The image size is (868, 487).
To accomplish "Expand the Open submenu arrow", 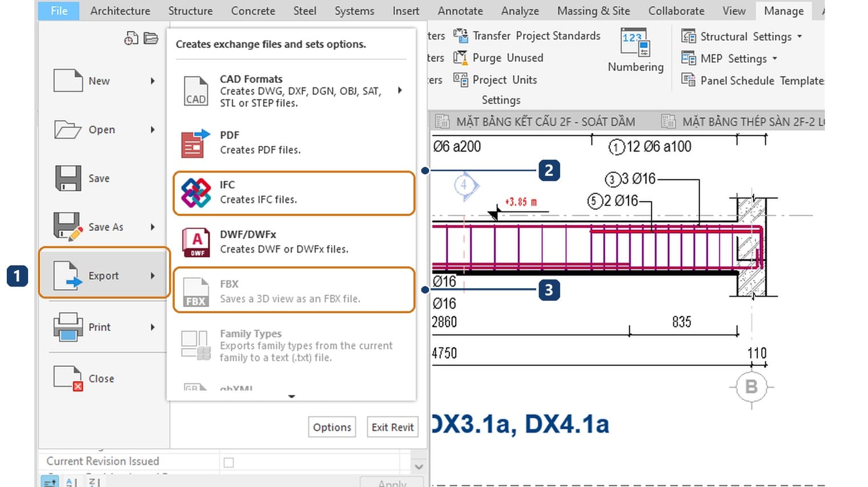I will click(x=152, y=130).
